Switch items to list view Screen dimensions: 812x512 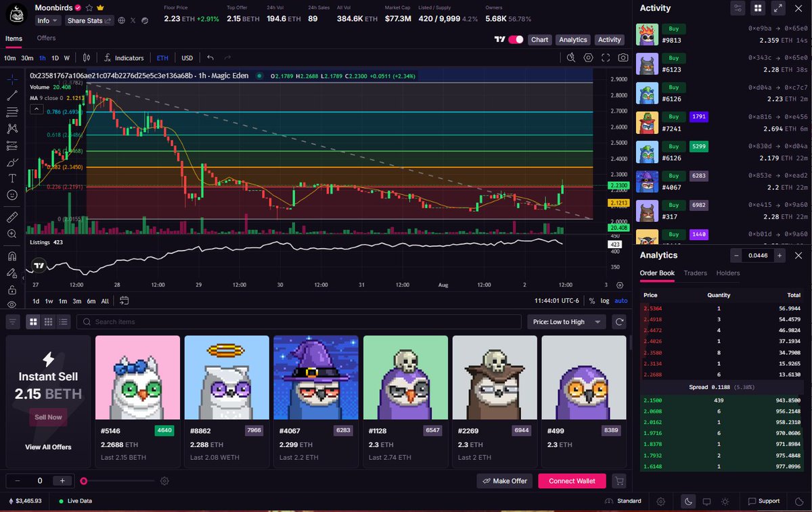[63, 322]
